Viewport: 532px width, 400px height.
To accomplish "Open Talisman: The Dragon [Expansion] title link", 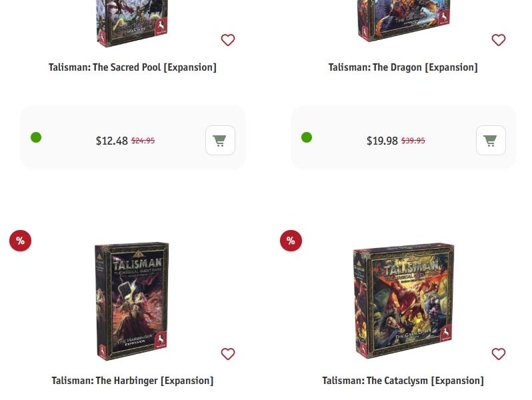I will tap(403, 67).
